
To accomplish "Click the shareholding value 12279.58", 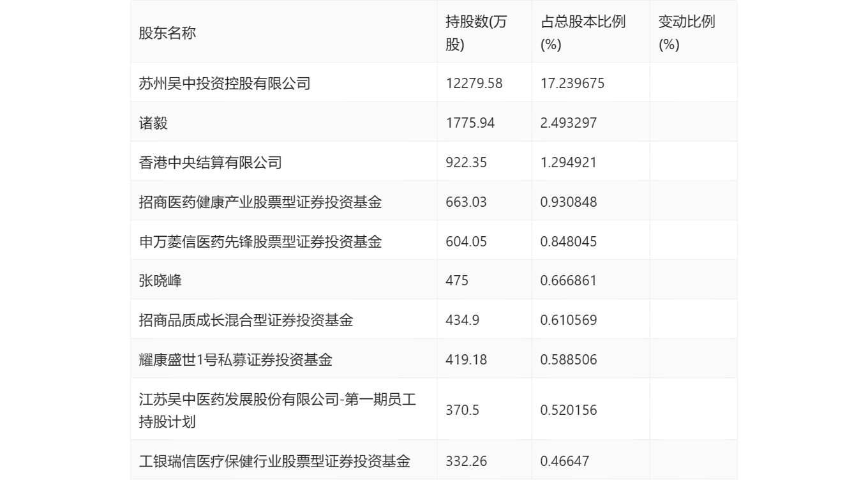I will [474, 83].
